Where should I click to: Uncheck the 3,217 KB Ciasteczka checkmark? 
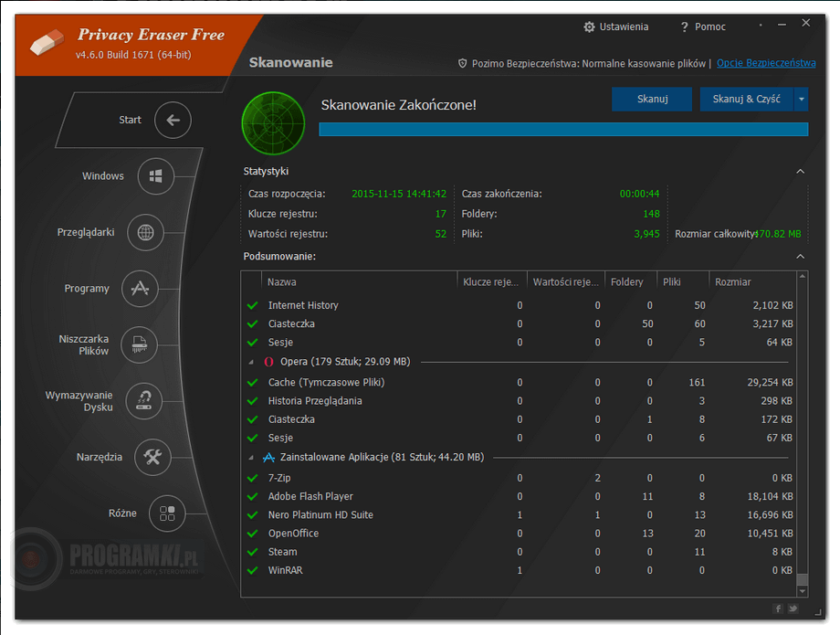(x=252, y=323)
